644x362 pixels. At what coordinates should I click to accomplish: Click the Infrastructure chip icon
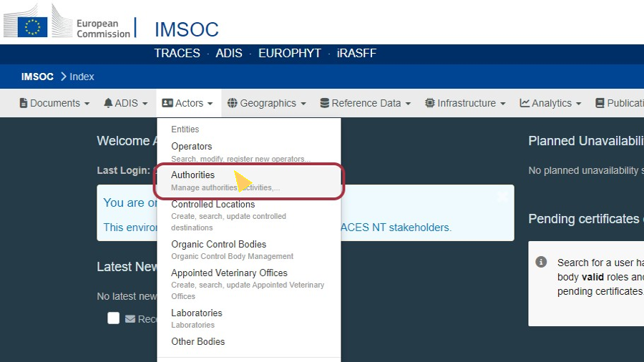point(429,103)
